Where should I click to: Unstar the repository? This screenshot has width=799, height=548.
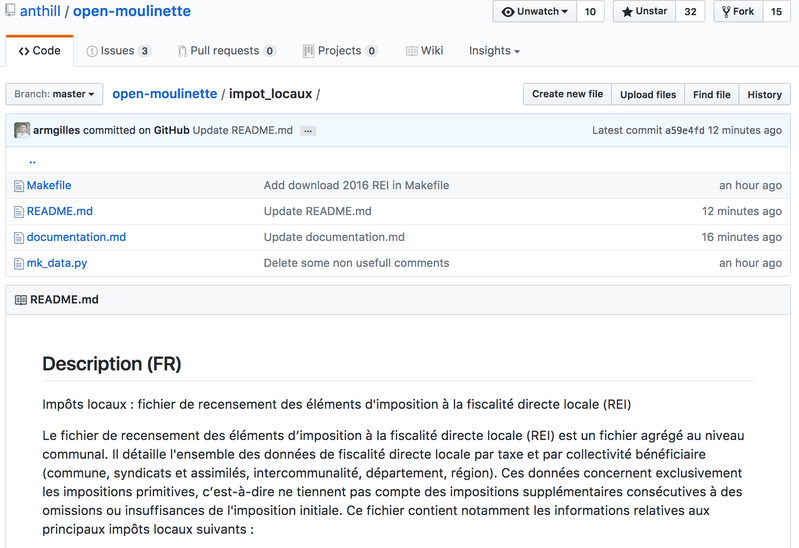pyautogui.click(x=645, y=11)
